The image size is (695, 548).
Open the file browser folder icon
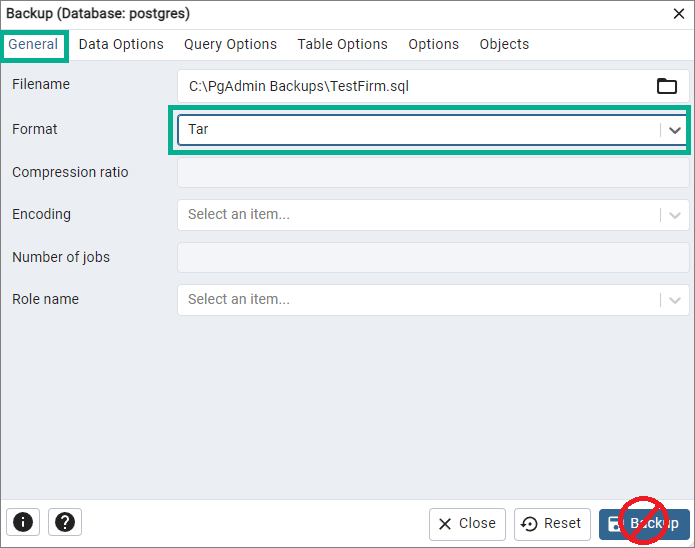(667, 86)
